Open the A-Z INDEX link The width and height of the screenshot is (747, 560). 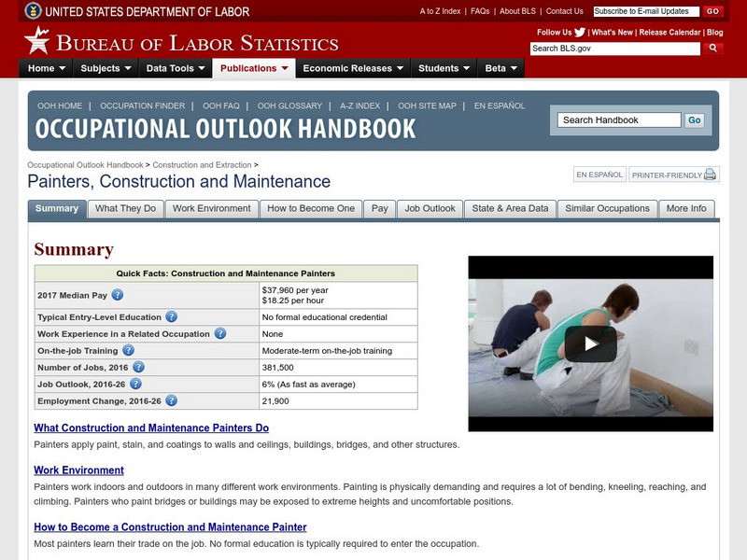pos(359,105)
